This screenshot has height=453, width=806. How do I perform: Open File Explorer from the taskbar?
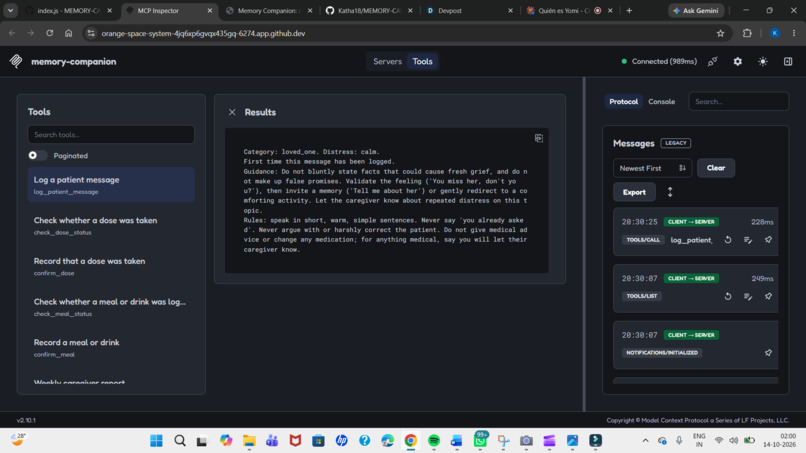tap(249, 441)
